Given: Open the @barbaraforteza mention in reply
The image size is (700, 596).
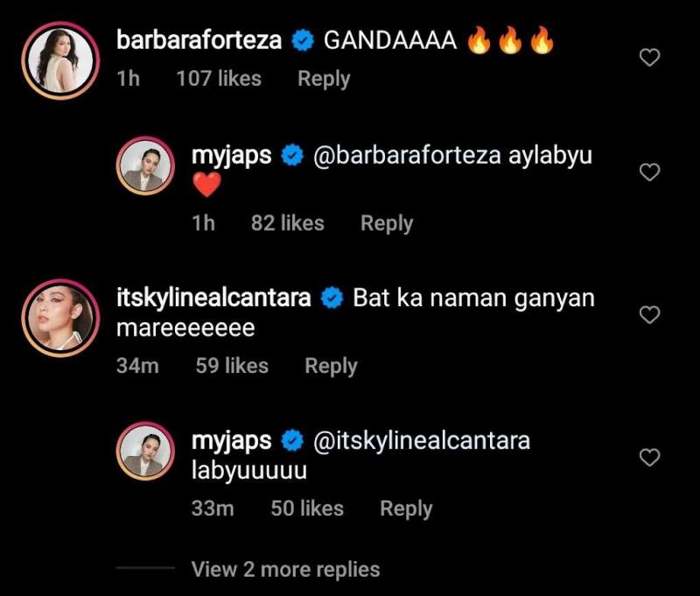Looking at the screenshot, I should pyautogui.click(x=405, y=156).
